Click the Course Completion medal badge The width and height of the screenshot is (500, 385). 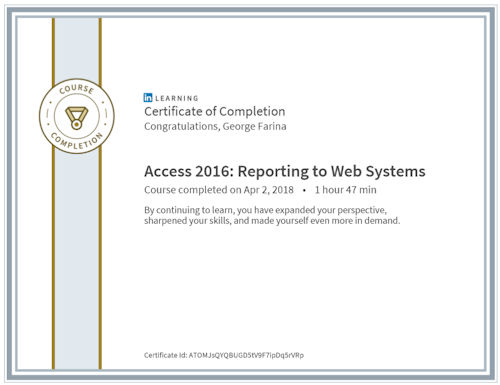coord(77,116)
